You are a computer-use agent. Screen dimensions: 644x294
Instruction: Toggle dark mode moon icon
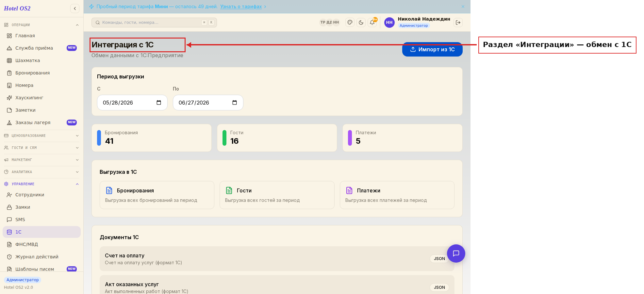point(361,23)
